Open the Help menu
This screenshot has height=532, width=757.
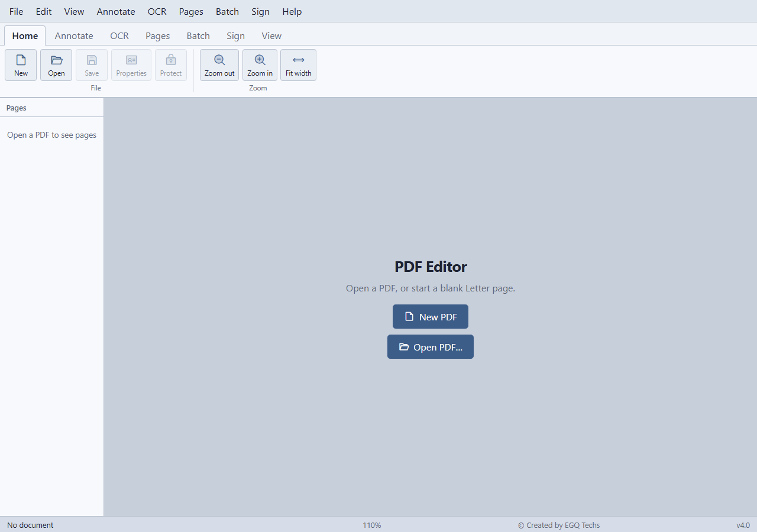tap(292, 11)
